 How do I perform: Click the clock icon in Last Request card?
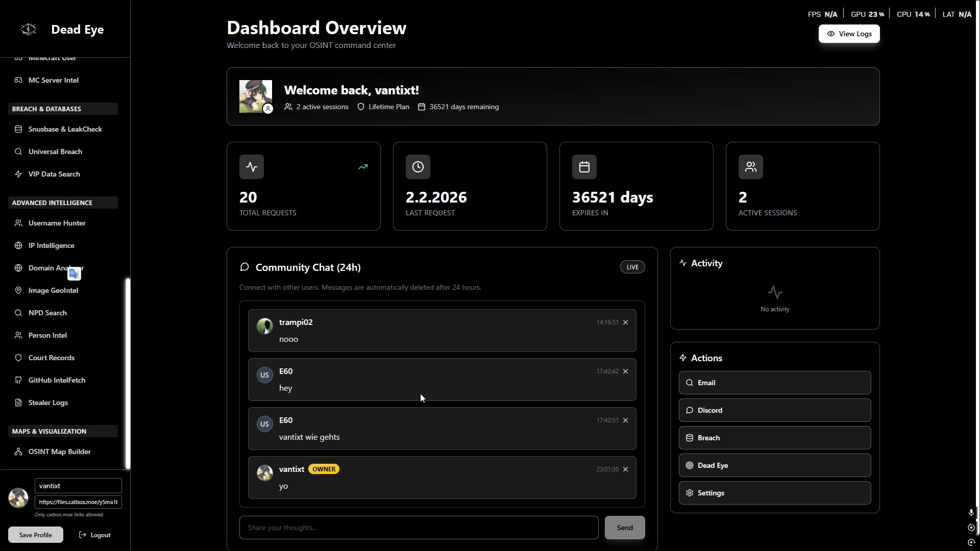pos(418,167)
